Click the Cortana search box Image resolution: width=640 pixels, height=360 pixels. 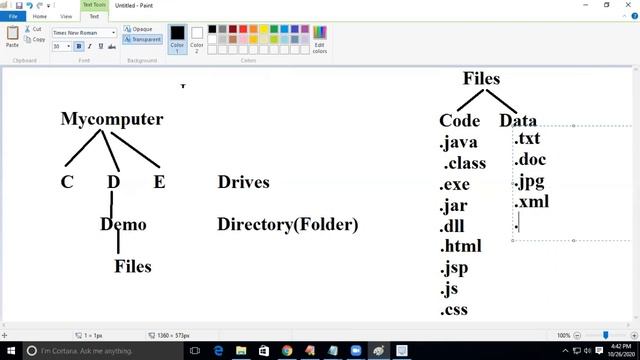tap(103, 351)
